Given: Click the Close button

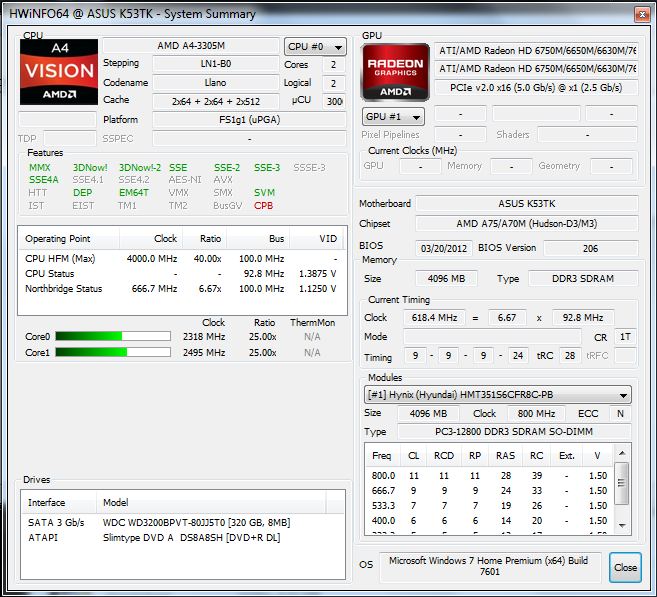Looking at the screenshot, I should click(x=625, y=567).
